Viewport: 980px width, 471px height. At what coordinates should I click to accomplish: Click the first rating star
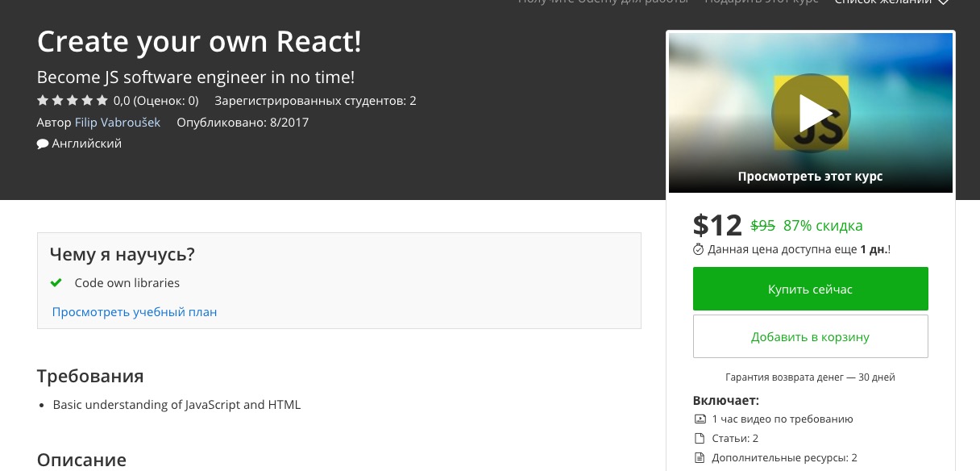tap(43, 101)
